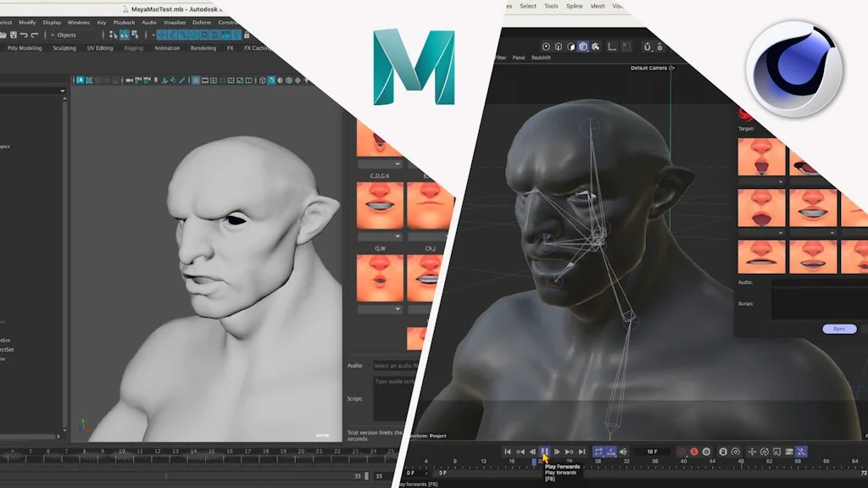Screen dimensions: 868x488
Task: Mute audio with the speaker icon in C4D timeline
Action: [x=623, y=452]
